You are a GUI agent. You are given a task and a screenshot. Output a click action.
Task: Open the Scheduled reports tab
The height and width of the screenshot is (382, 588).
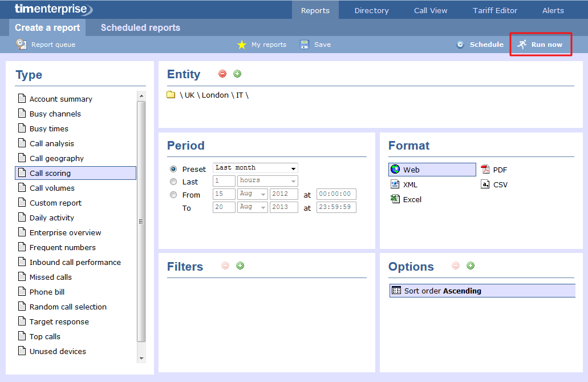coord(140,27)
